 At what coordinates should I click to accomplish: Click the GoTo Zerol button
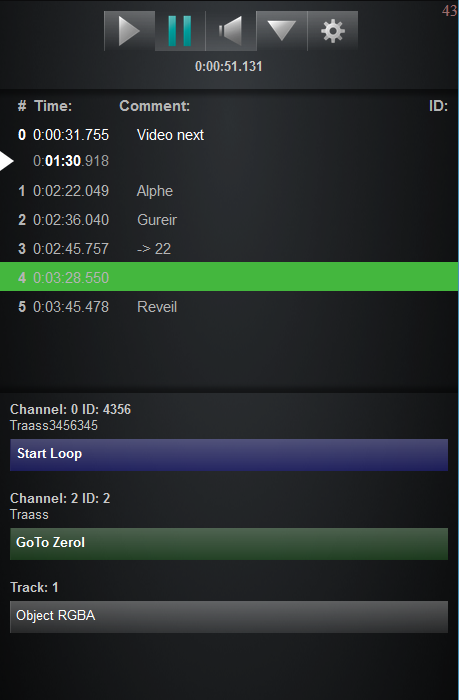[x=229, y=543]
